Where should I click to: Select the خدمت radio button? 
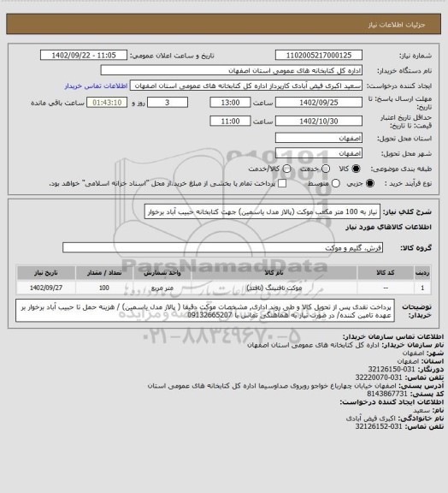(x=326, y=169)
